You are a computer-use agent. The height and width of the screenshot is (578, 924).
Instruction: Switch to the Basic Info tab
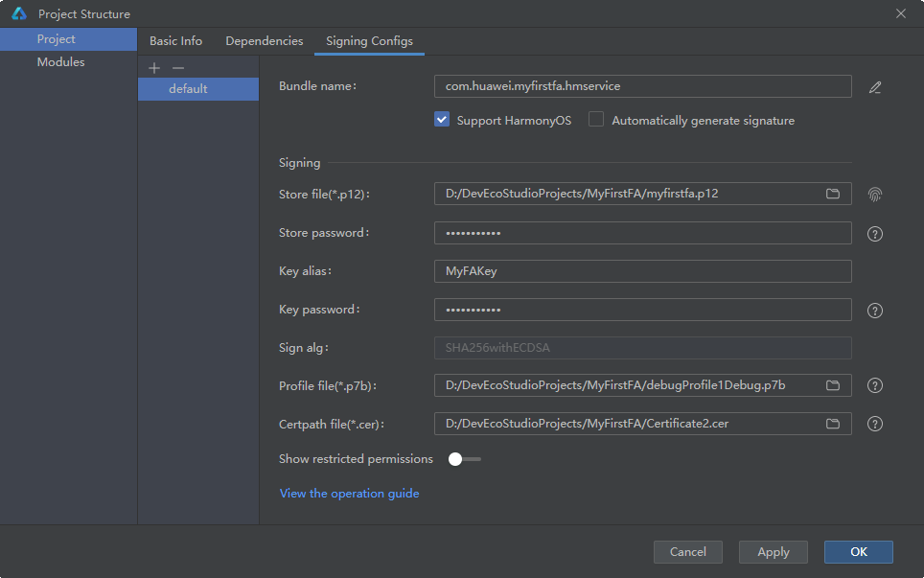point(175,40)
